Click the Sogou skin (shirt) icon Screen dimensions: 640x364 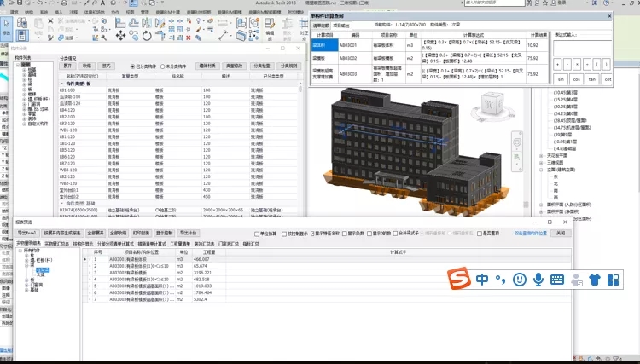(595, 280)
